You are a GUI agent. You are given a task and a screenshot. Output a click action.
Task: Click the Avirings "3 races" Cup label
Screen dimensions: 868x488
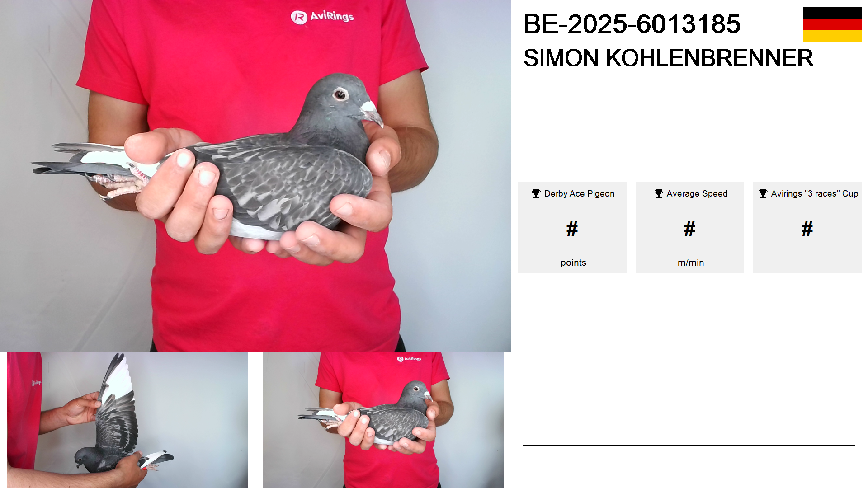tap(814, 194)
